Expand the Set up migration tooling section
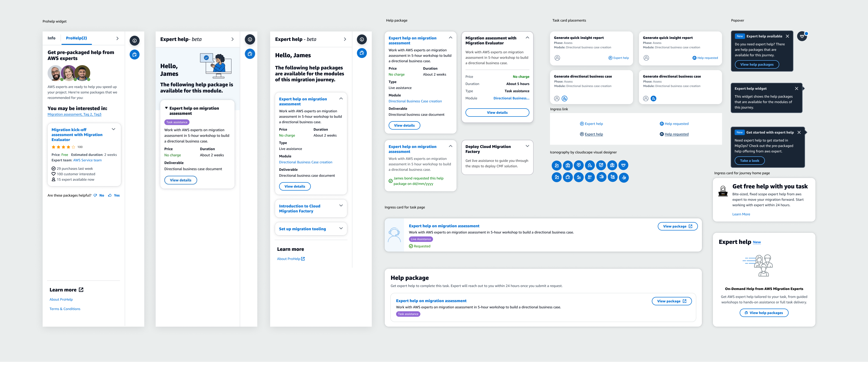The image size is (868, 373). click(341, 229)
